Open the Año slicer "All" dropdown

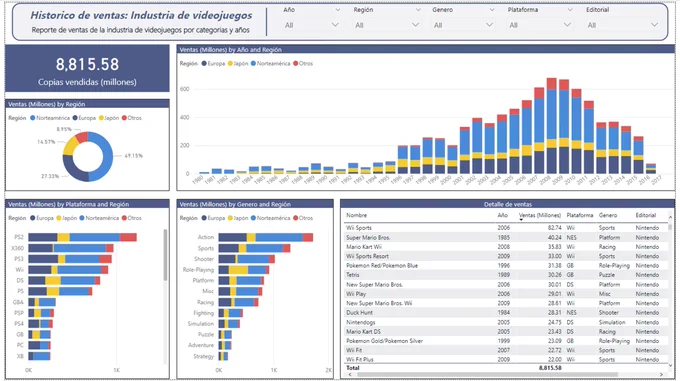coord(311,25)
